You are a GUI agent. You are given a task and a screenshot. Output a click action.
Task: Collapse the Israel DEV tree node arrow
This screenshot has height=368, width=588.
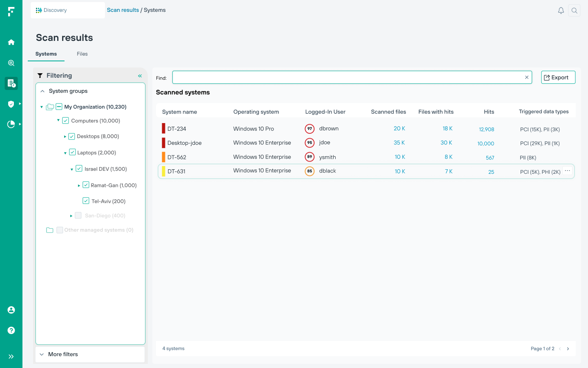pos(72,169)
